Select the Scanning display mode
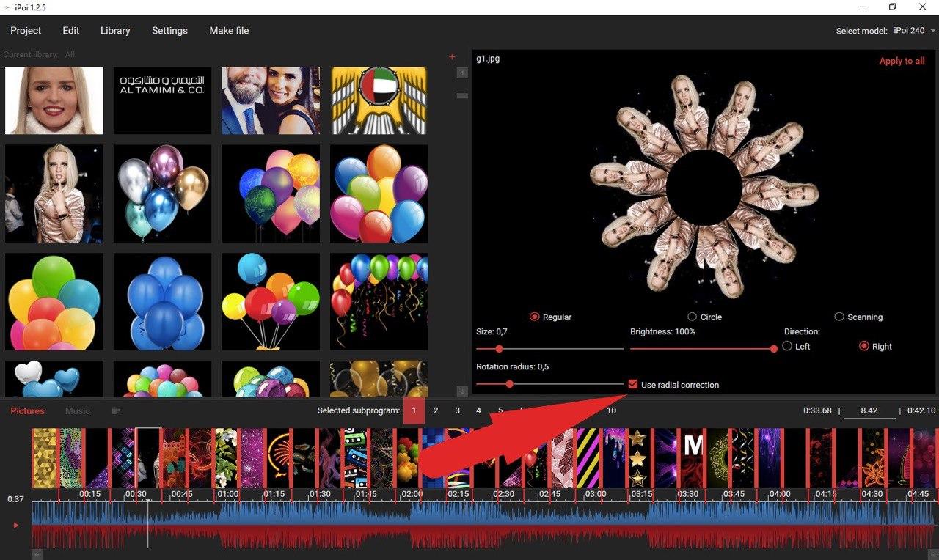This screenshot has width=939, height=560. tap(839, 317)
